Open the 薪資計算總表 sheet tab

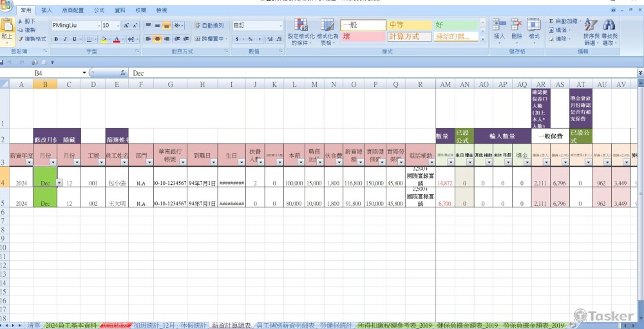click(x=232, y=325)
